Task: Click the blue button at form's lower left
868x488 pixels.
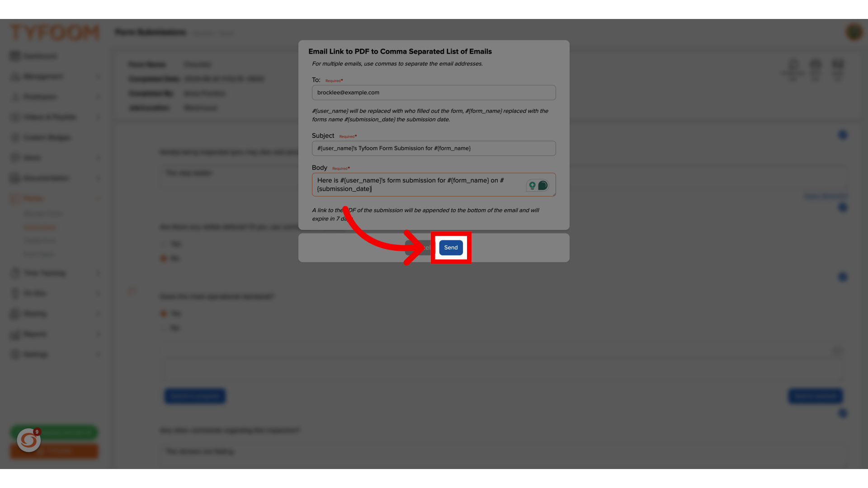Action: point(195,396)
